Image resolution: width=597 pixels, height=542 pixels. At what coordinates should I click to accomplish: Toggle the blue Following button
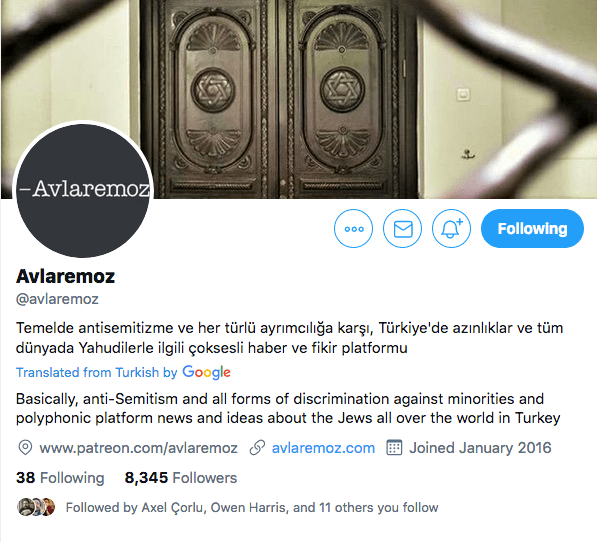tap(532, 228)
